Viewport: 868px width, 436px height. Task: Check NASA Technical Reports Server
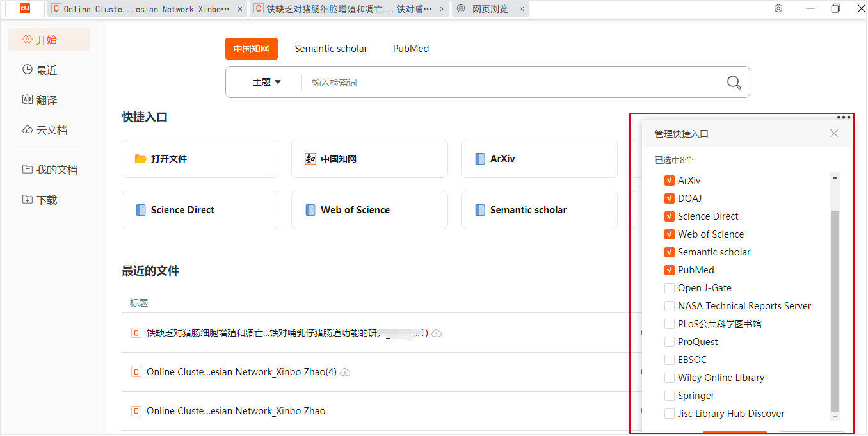pyautogui.click(x=670, y=306)
